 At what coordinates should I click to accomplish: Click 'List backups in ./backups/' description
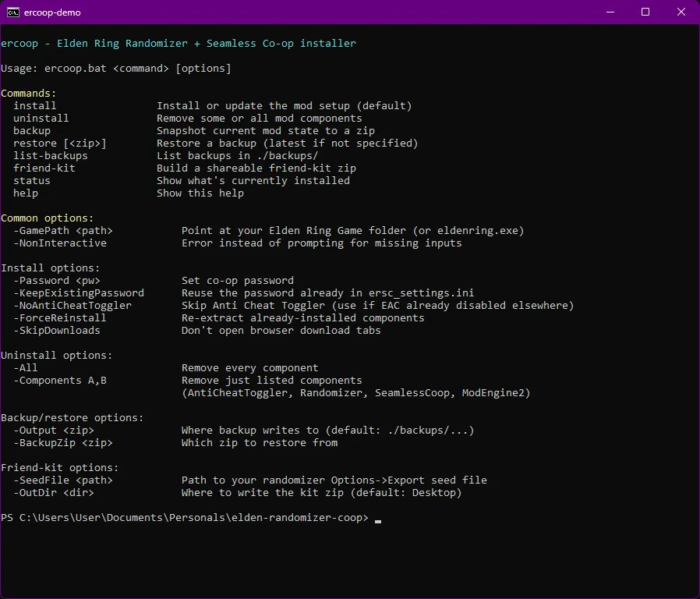pos(238,156)
